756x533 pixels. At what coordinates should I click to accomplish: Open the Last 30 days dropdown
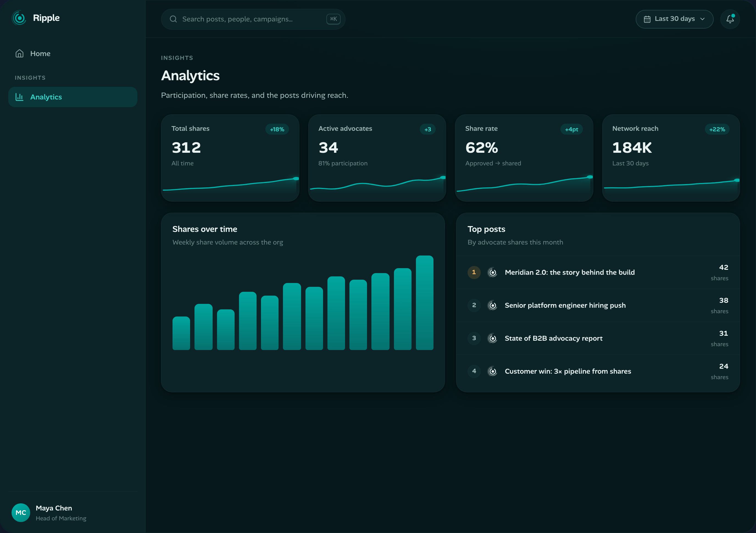[674, 19]
